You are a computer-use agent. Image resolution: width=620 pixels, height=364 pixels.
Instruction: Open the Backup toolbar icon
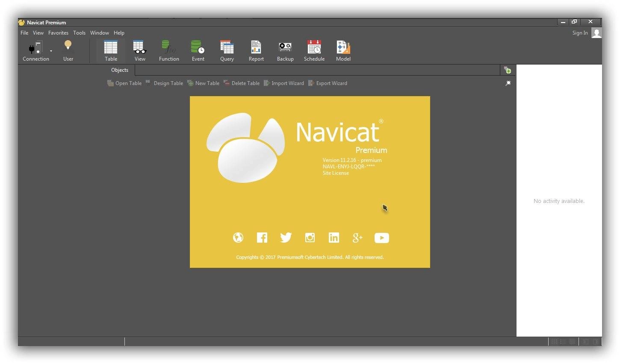pos(285,47)
